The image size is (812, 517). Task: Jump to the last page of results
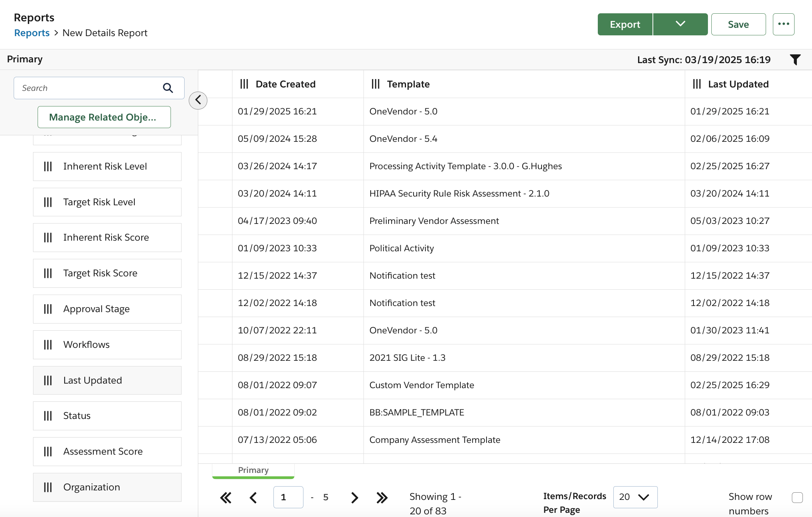click(x=382, y=497)
